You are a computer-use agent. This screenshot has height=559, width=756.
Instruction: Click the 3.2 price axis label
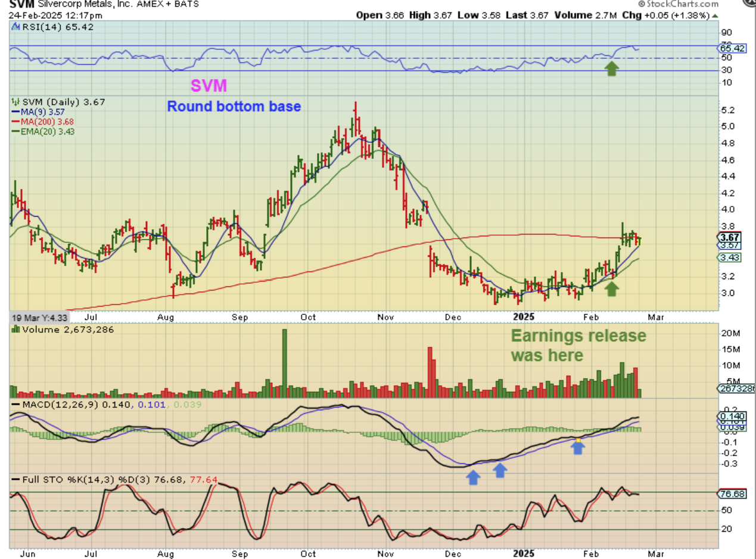coord(727,276)
